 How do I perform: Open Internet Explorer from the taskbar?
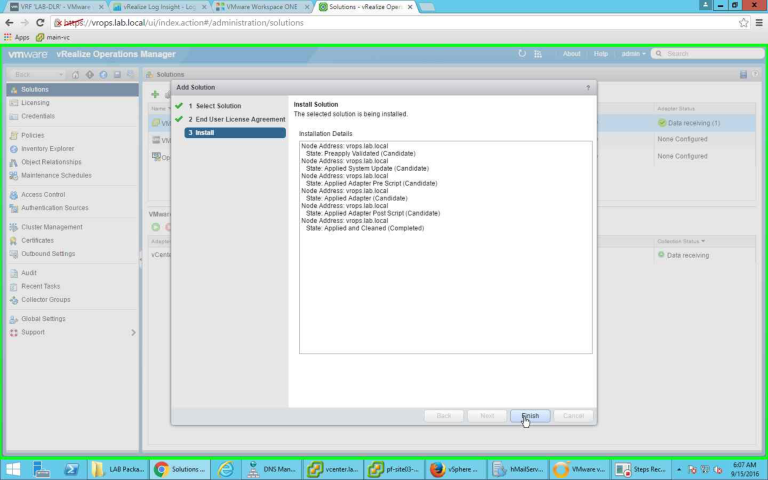pos(226,469)
